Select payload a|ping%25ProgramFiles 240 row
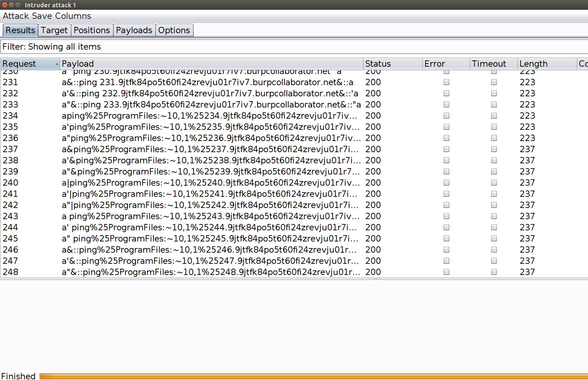This screenshot has height=380, width=588. 211,182
